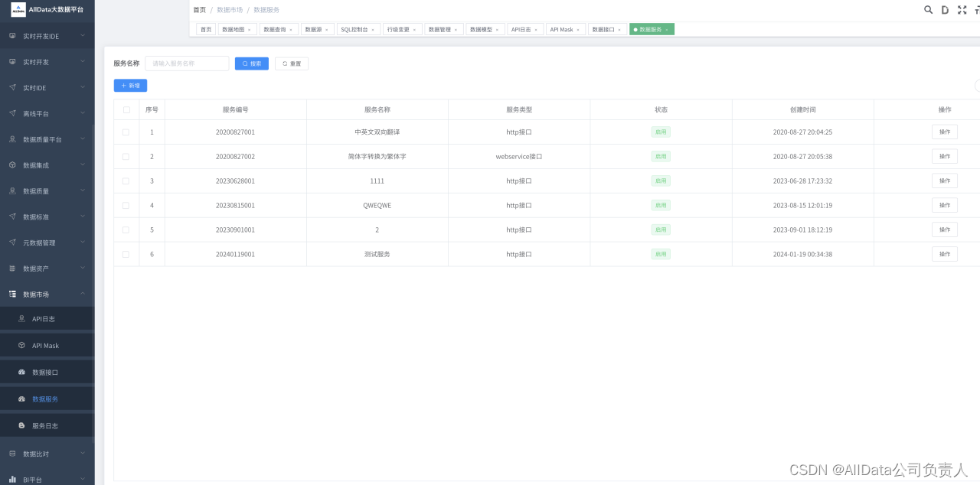Click the webservice接口 type cell
Viewport: 980px width, 485px height.
pos(519,157)
